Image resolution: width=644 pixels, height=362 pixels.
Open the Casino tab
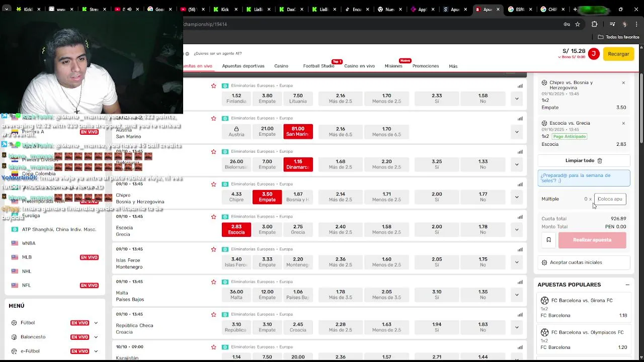(281, 66)
